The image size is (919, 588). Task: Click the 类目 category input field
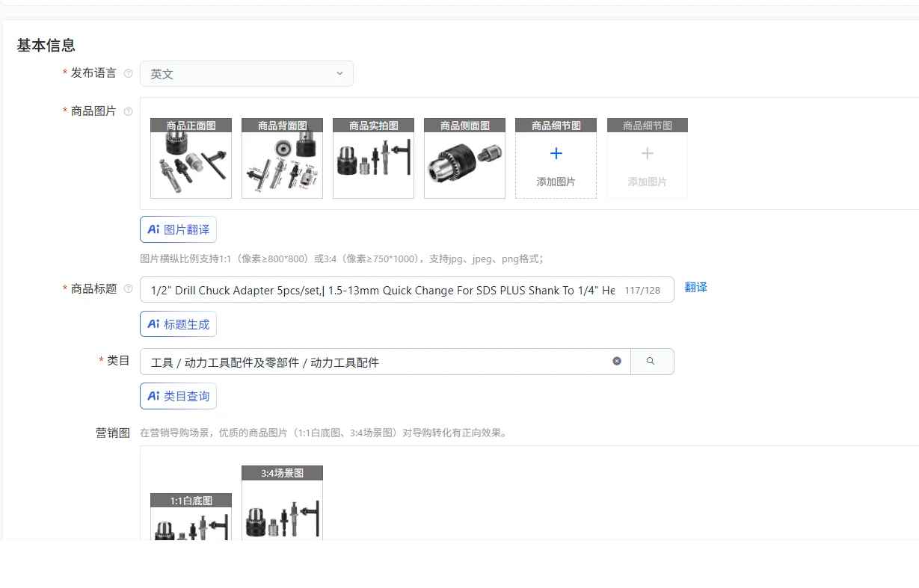click(385, 362)
